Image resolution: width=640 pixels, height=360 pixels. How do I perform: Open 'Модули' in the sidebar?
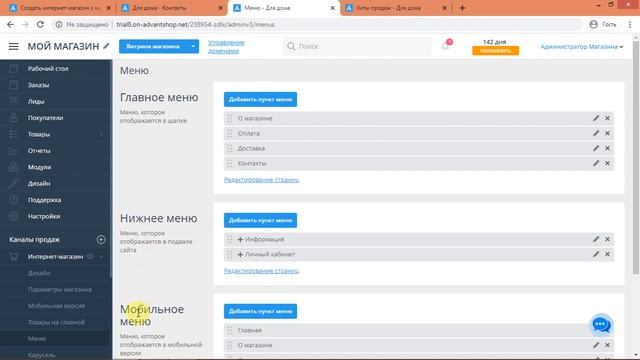coord(39,167)
